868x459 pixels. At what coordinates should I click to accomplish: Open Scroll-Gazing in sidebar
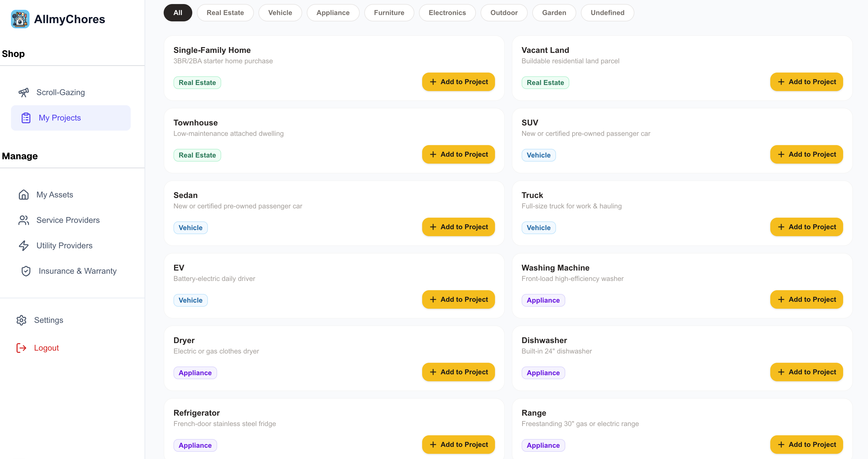point(71,92)
